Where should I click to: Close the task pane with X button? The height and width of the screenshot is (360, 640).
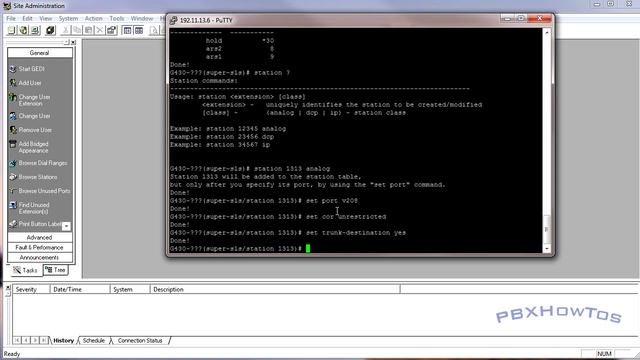coord(73,42)
